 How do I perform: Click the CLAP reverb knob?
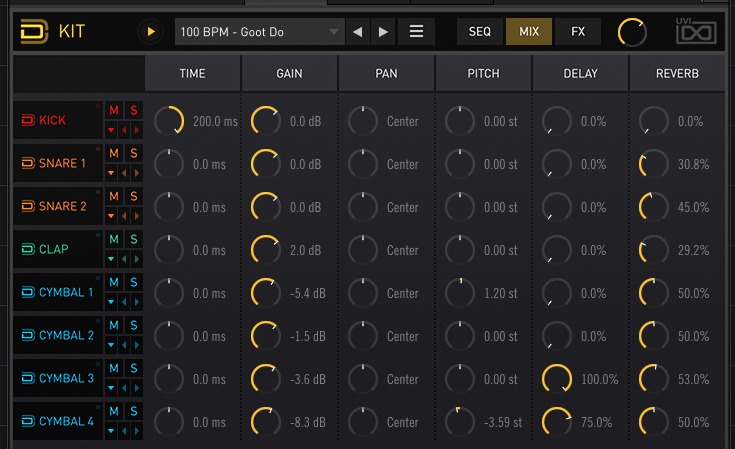click(x=654, y=250)
